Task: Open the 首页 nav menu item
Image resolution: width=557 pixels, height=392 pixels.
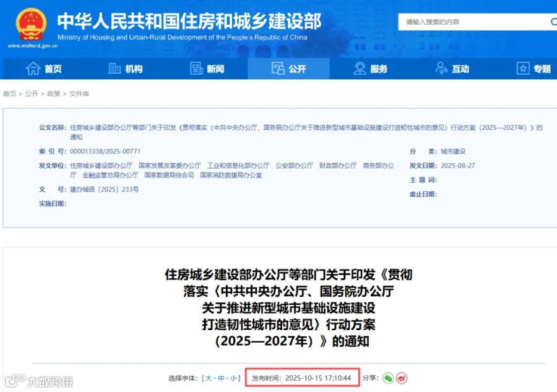Action: 44,69
